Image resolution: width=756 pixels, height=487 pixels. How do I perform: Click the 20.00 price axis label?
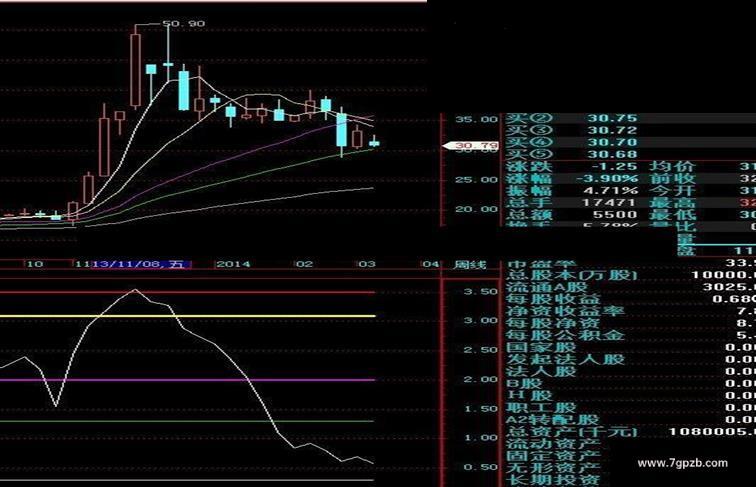476,209
